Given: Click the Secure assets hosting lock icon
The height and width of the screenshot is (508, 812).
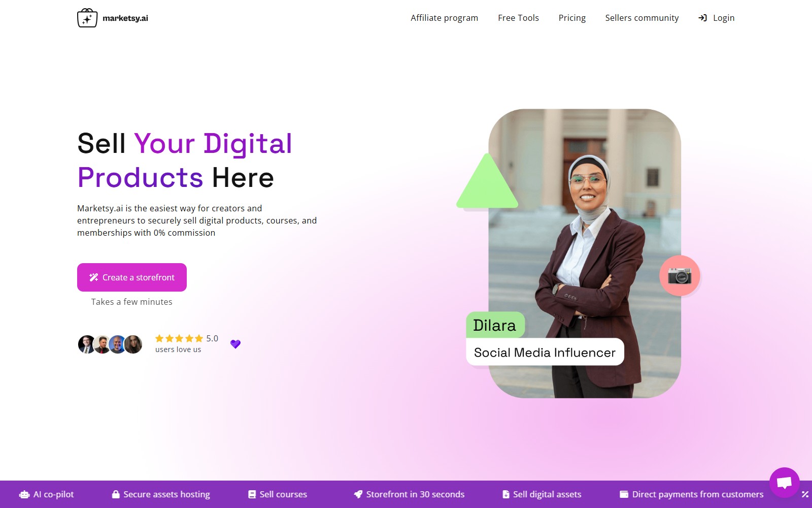Looking at the screenshot, I should (x=116, y=494).
